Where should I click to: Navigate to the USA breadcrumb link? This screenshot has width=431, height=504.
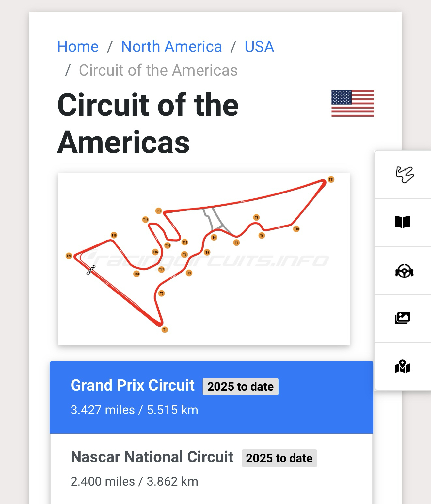[x=259, y=46]
